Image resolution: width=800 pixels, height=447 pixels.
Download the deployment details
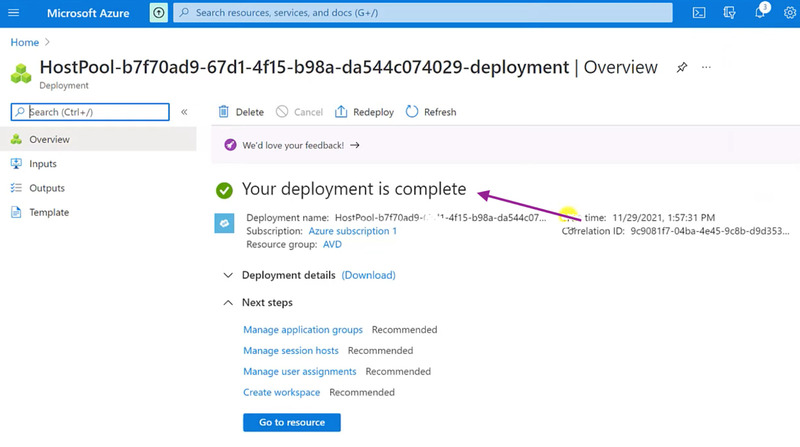(x=368, y=275)
